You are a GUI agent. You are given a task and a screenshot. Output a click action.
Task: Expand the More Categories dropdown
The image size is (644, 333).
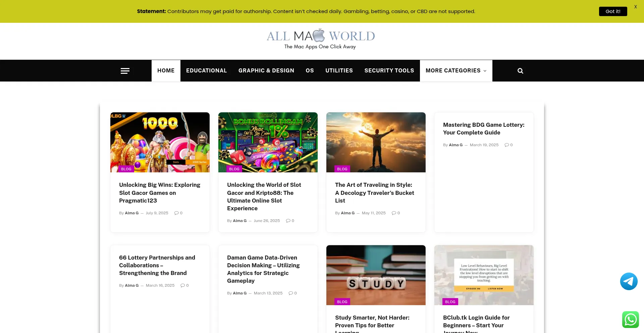(456, 71)
